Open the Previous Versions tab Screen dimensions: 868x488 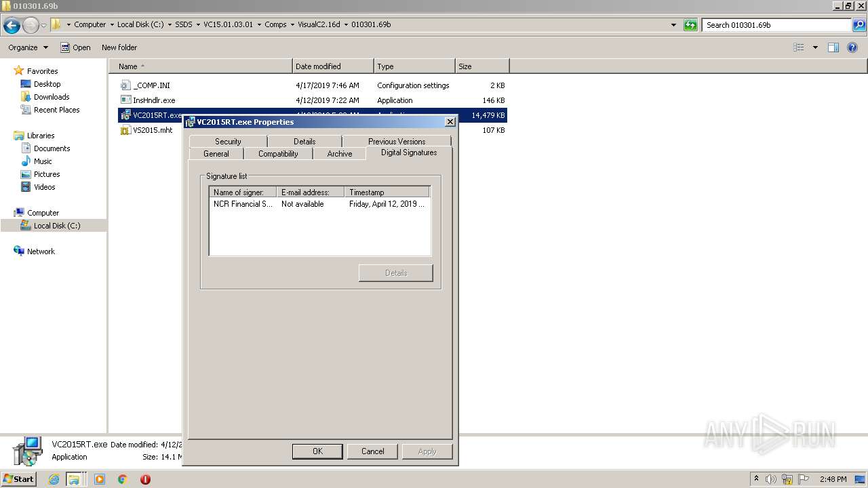[397, 141]
